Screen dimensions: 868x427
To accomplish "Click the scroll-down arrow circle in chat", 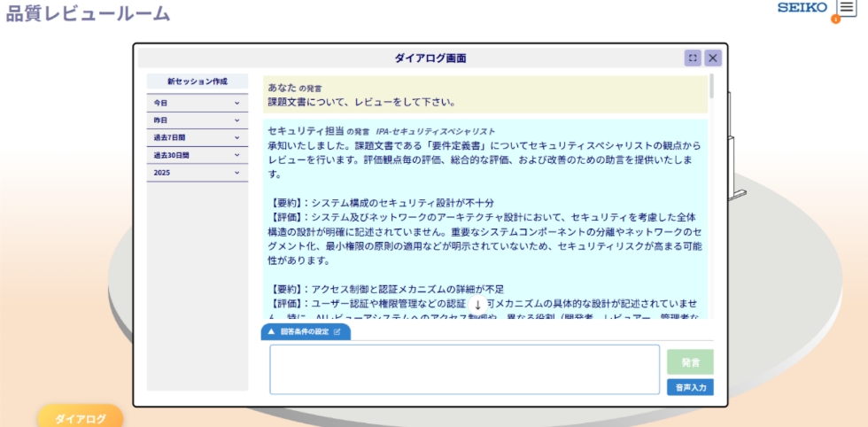I will tap(477, 305).
